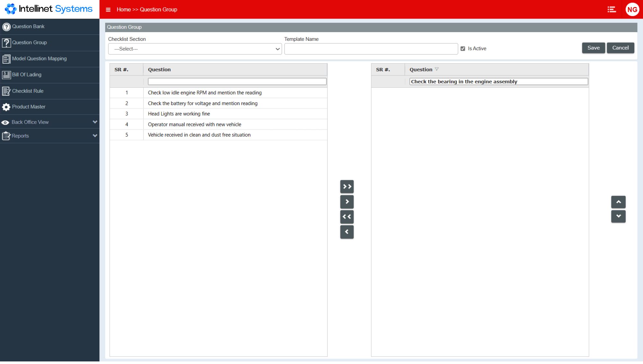Click the Template Name input field
Viewport: 643px width, 364px height.
pyautogui.click(x=371, y=49)
